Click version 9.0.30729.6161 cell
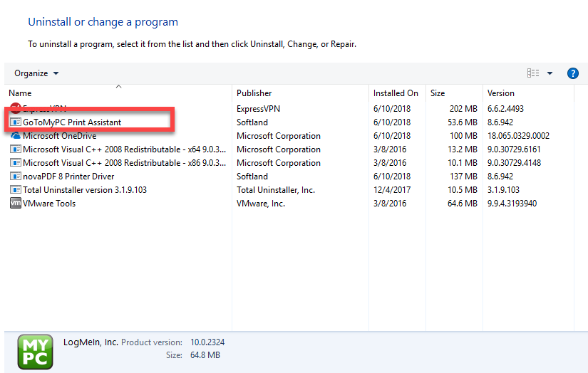 pyautogui.click(x=514, y=149)
